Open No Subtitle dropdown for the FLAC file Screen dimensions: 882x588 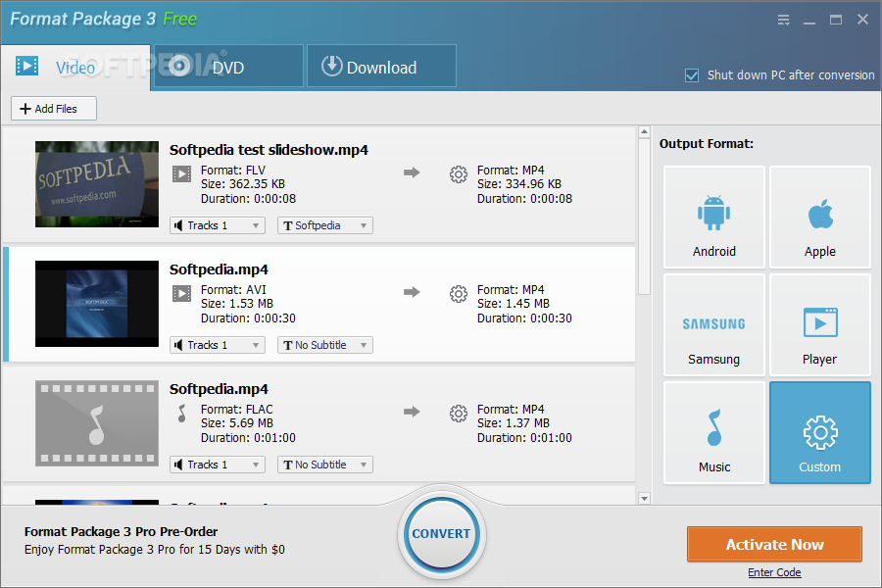[325, 465]
